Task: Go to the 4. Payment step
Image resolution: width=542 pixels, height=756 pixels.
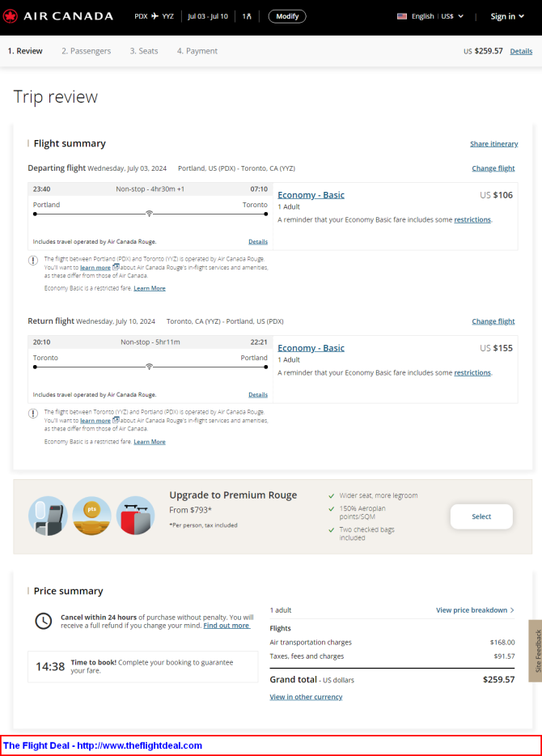Action: pyautogui.click(x=197, y=51)
